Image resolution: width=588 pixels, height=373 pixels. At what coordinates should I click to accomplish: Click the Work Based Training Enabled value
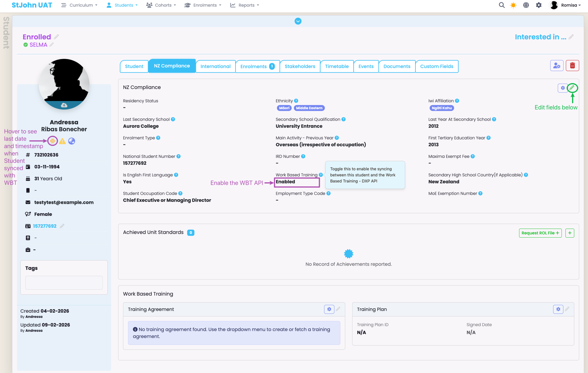pyautogui.click(x=285, y=182)
